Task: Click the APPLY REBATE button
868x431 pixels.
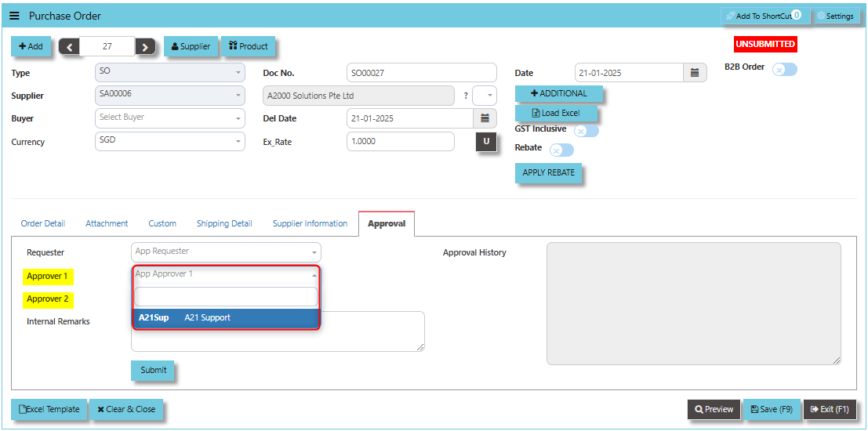Action: [548, 172]
